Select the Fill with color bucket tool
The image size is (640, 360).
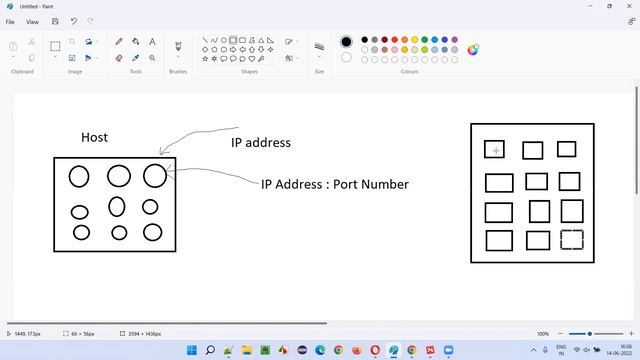[136, 41]
